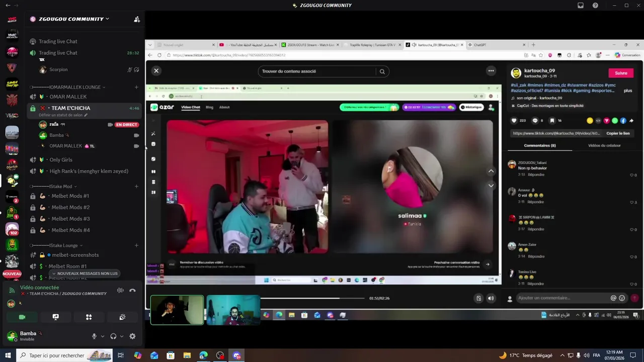Open Discord user settings gear
This screenshot has width=644, height=362.
[132, 336]
